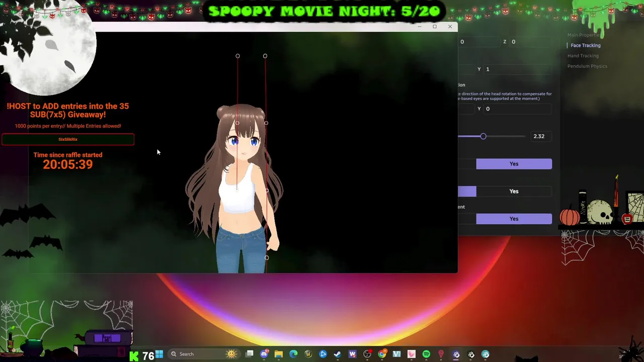Edit the Y field showing 1
This screenshot has width=644, height=362.
tap(518, 69)
